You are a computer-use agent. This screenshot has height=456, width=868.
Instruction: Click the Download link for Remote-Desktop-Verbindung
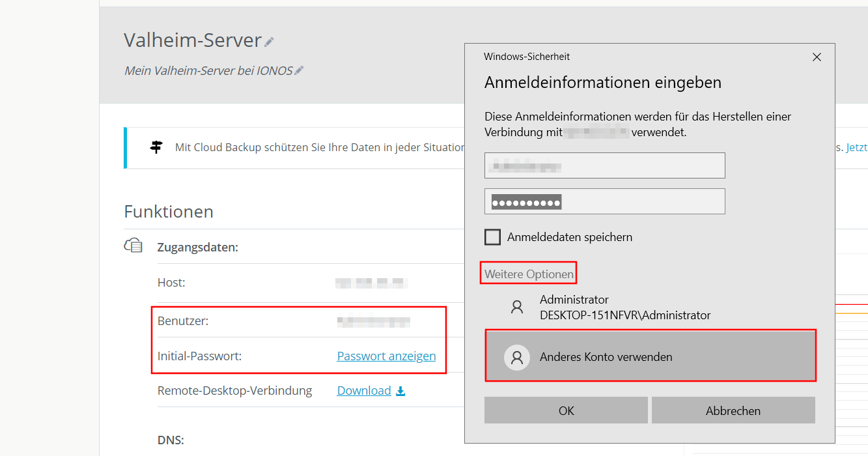(364, 391)
